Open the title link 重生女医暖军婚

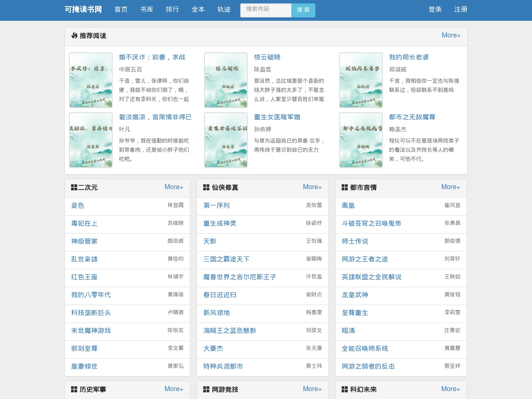click(277, 117)
